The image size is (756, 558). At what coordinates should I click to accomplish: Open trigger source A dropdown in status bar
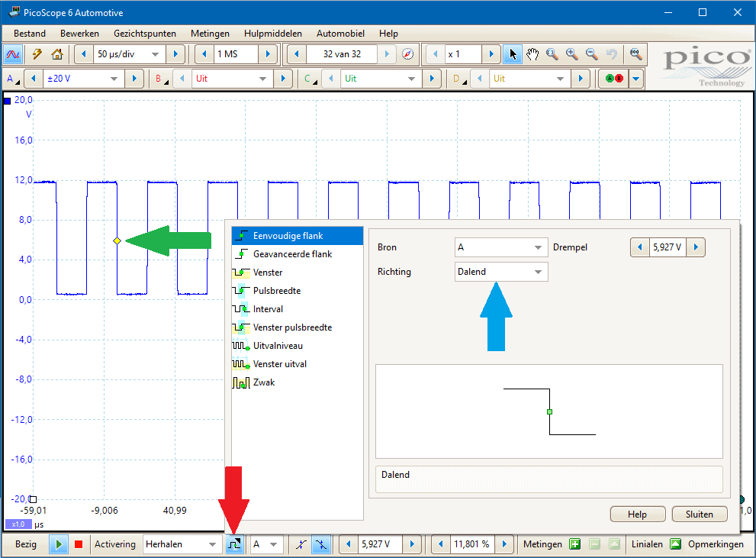click(266, 544)
